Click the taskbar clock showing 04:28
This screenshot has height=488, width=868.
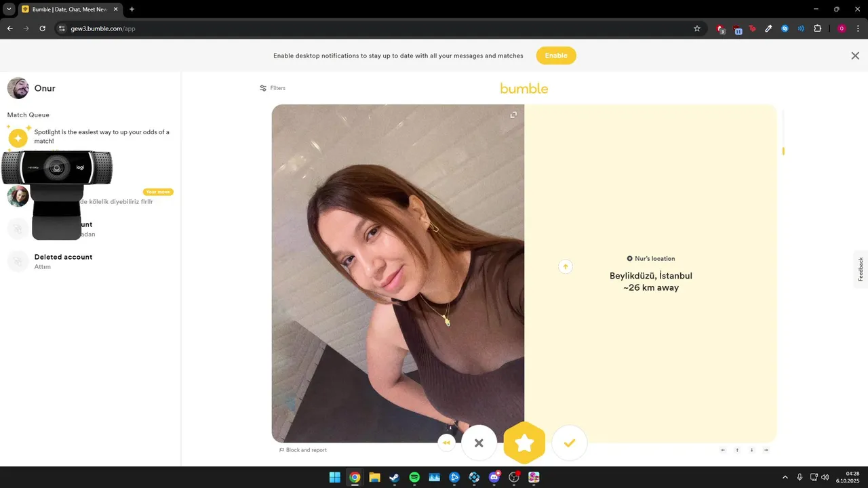[x=848, y=477]
